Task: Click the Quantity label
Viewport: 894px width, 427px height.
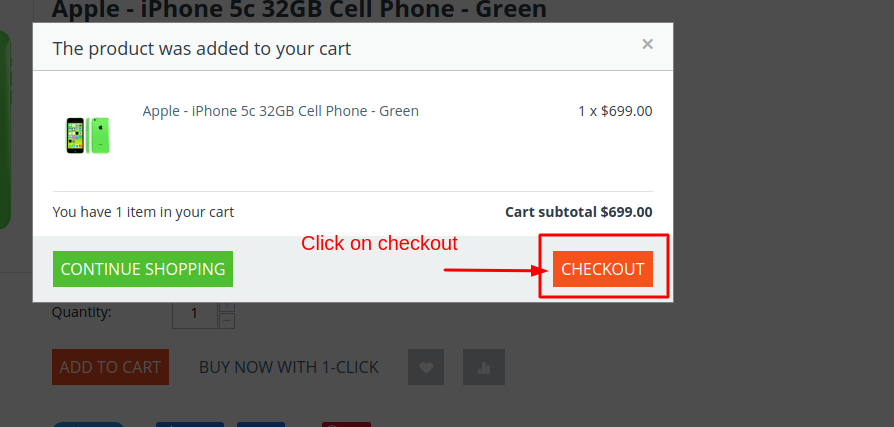Action: [81, 312]
